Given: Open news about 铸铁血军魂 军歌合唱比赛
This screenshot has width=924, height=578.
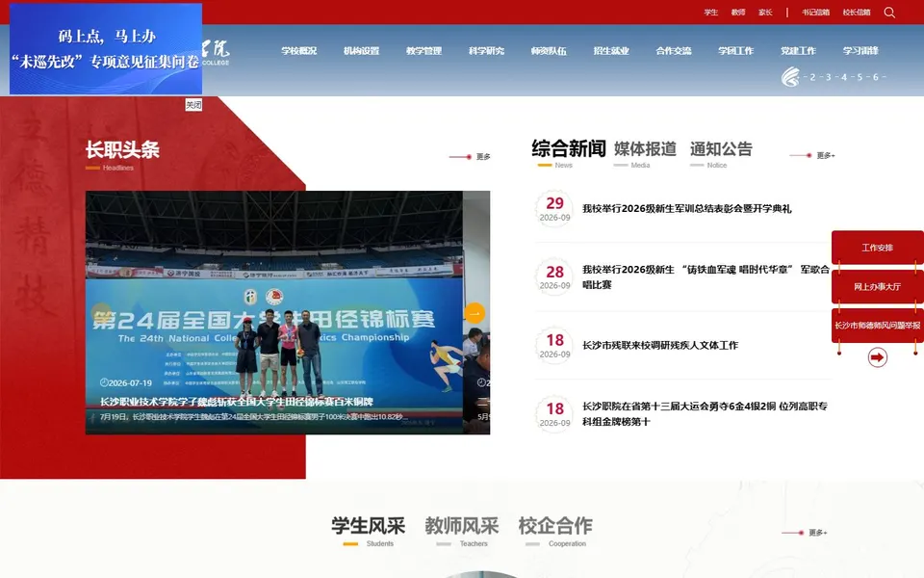Looking at the screenshot, I should 706,276.
